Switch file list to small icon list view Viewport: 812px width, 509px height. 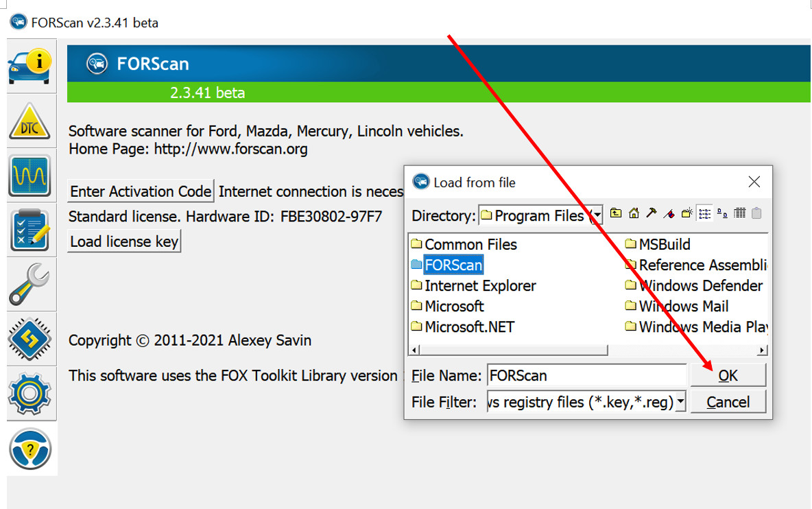click(704, 214)
